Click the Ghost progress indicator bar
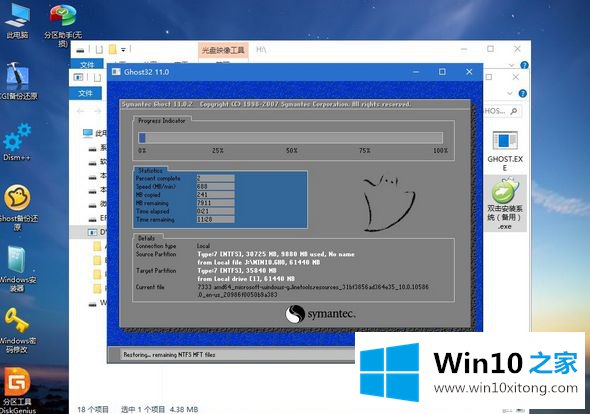 point(290,138)
